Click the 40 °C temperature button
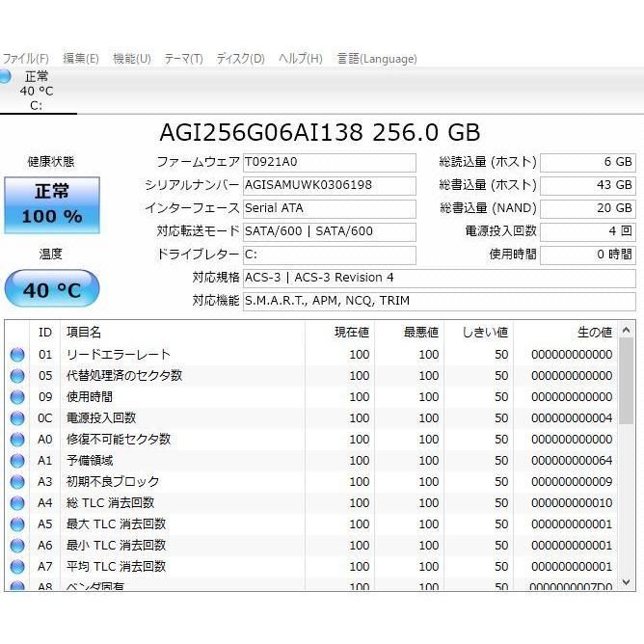644x644 pixels. coord(51,289)
